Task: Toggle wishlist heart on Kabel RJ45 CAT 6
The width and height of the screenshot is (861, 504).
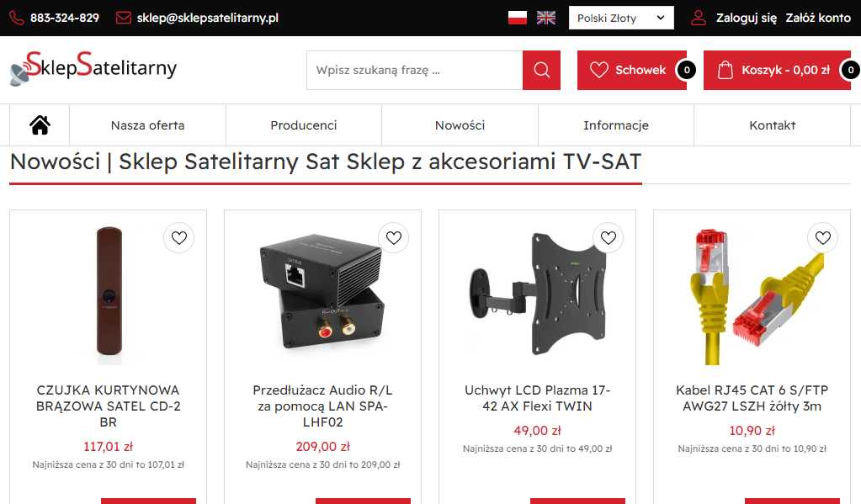Action: tap(822, 238)
